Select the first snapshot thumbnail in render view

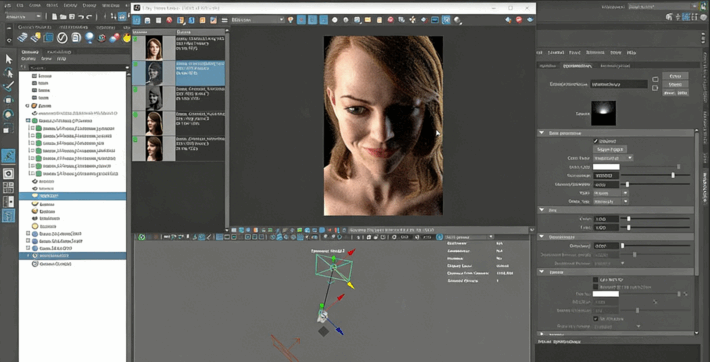coord(154,48)
